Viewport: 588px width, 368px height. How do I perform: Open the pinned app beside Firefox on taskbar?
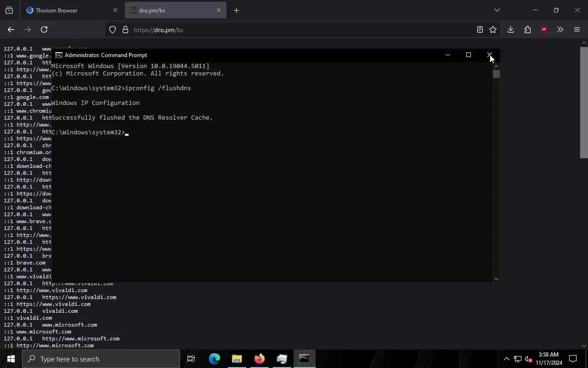[282, 359]
